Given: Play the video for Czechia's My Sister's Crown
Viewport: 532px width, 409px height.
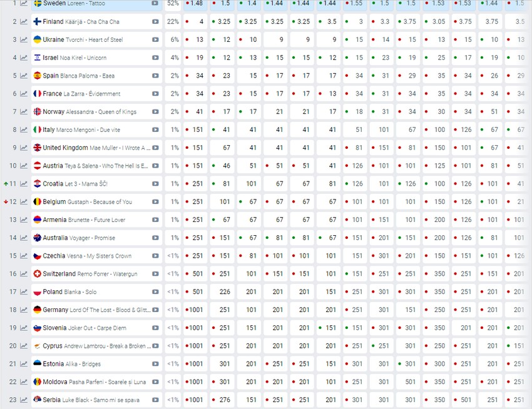Looking at the screenshot, I should click(155, 256).
